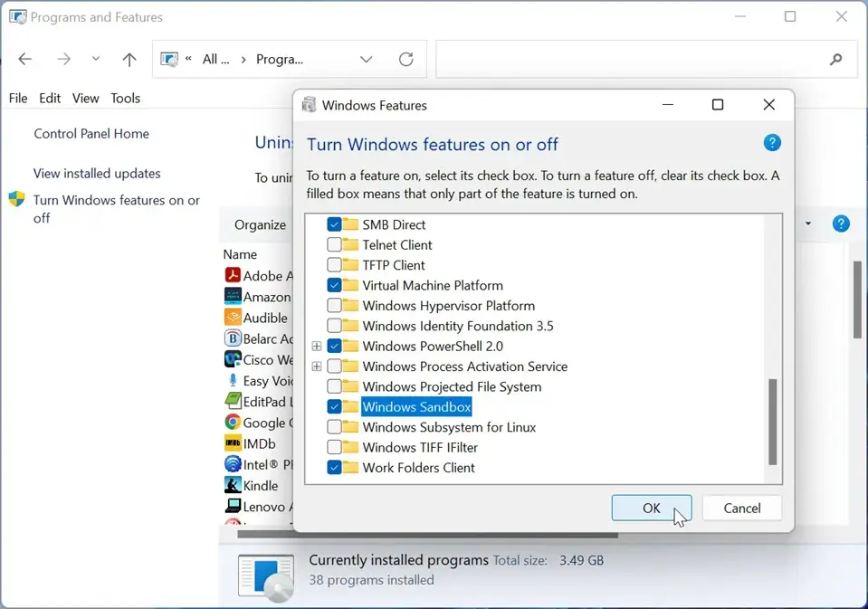Click the Intel PROSet wireless icon
The height and width of the screenshot is (609, 868).
coord(233,464)
